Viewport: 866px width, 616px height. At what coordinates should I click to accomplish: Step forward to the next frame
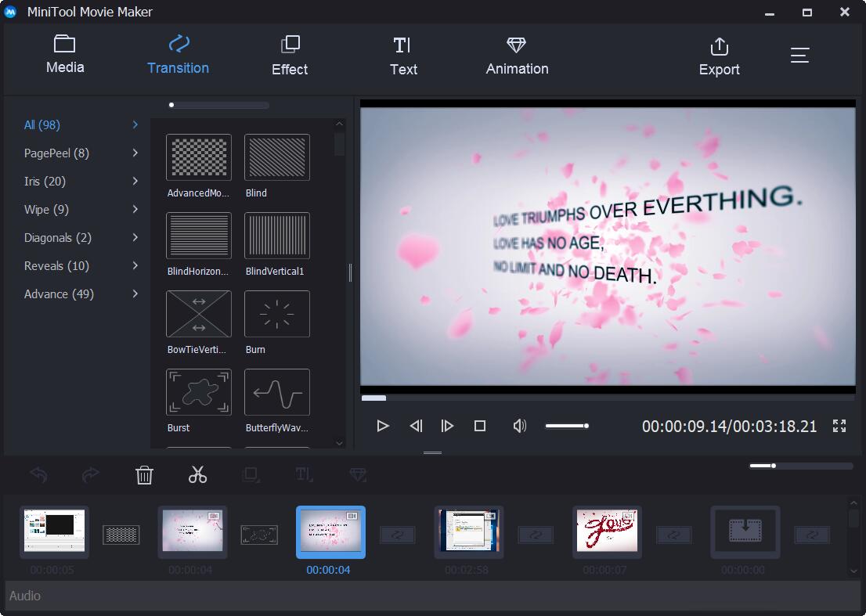pyautogui.click(x=447, y=426)
